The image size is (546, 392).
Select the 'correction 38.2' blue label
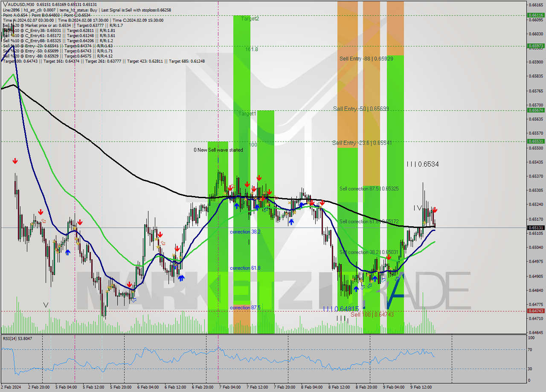[245, 232]
